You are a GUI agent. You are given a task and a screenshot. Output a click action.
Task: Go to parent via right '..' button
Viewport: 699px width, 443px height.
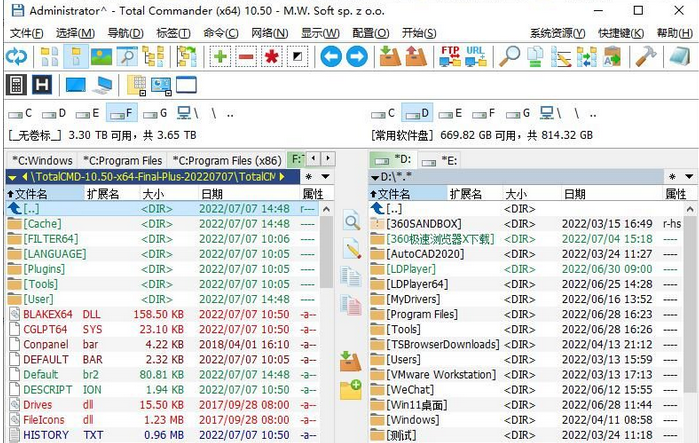tap(593, 114)
